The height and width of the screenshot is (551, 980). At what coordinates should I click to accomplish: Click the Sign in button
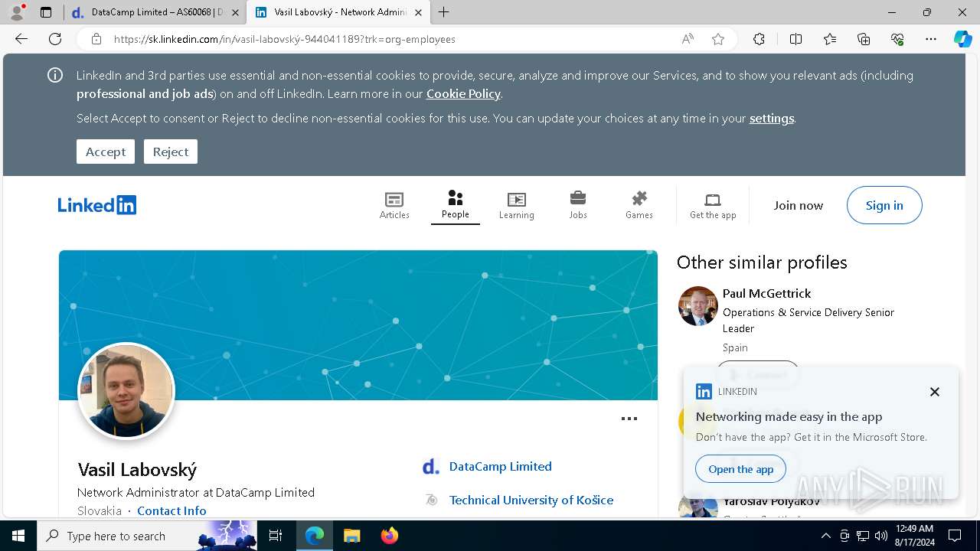tap(884, 205)
